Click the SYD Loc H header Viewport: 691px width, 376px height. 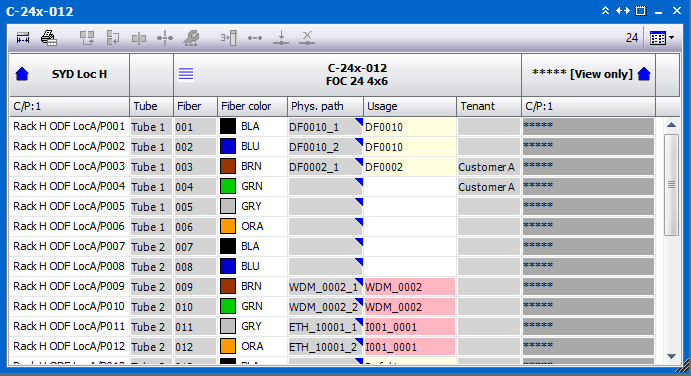click(70, 74)
